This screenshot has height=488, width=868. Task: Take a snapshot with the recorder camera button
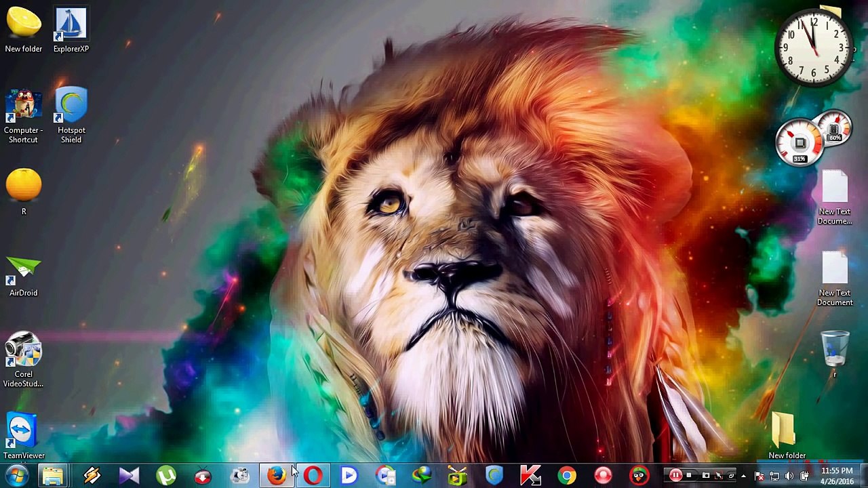tap(706, 476)
